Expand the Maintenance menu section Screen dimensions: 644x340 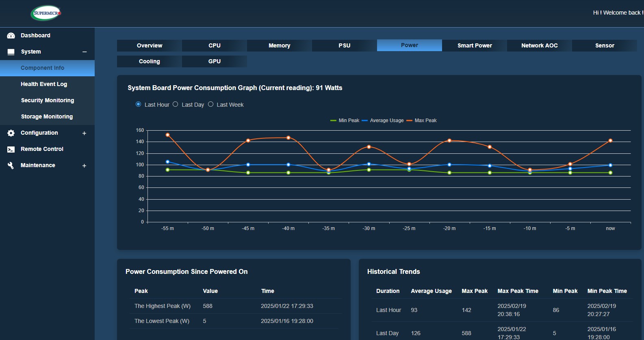(x=85, y=166)
